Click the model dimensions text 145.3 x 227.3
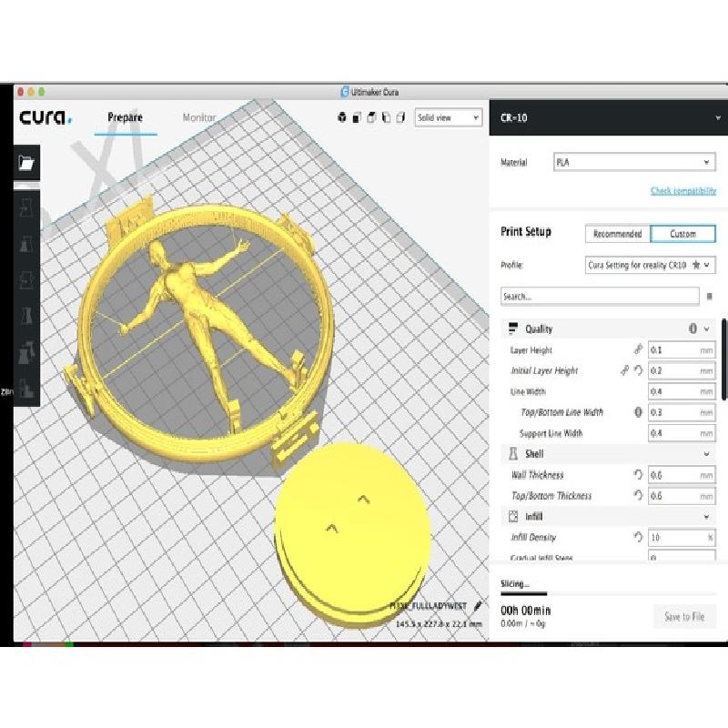Viewport: 728px width, 728px height. coord(439,624)
